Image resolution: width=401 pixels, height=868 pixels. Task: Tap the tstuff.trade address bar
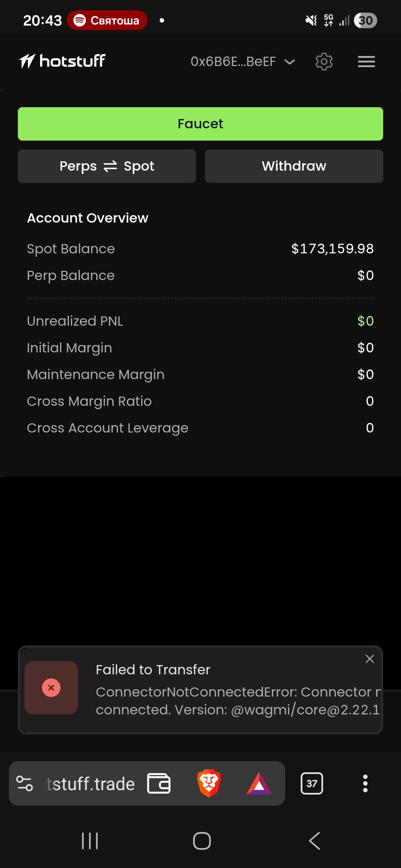[x=91, y=784]
